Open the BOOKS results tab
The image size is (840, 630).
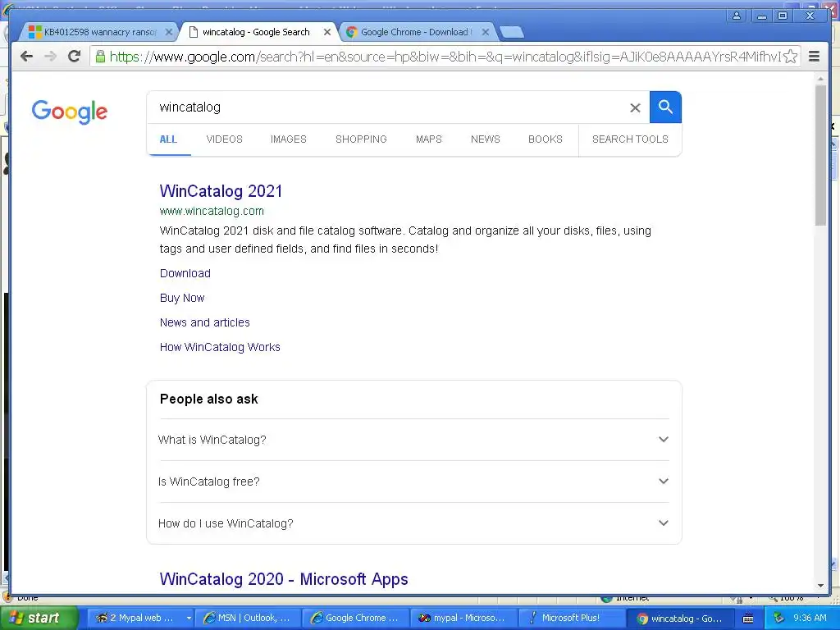(x=546, y=139)
